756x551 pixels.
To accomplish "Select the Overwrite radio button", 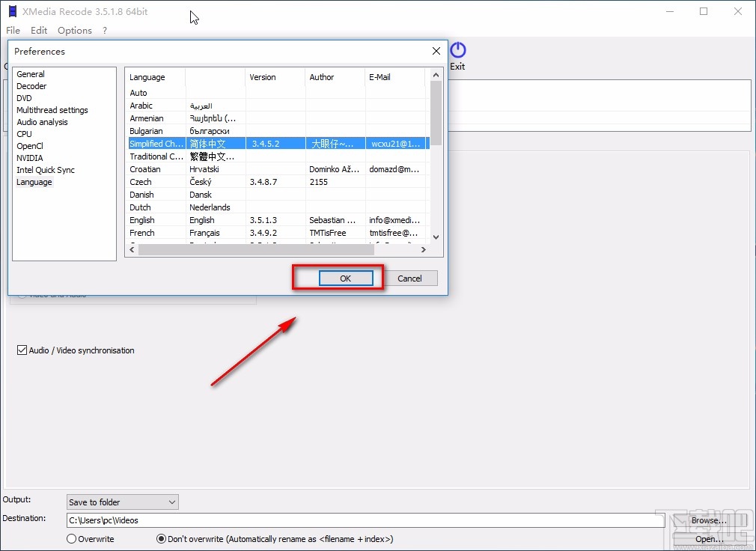I will tap(72, 538).
